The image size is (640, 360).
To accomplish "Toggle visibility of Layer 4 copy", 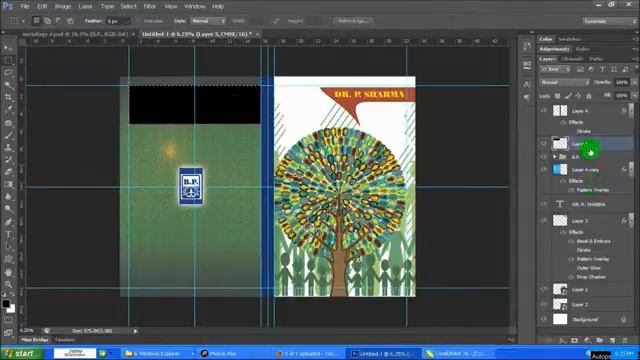I will coord(544,169).
